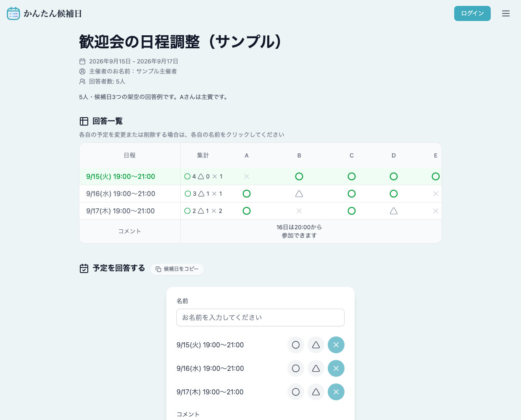
Task: Select circle (available) for 9/17(木) in form
Action: (x=296, y=392)
